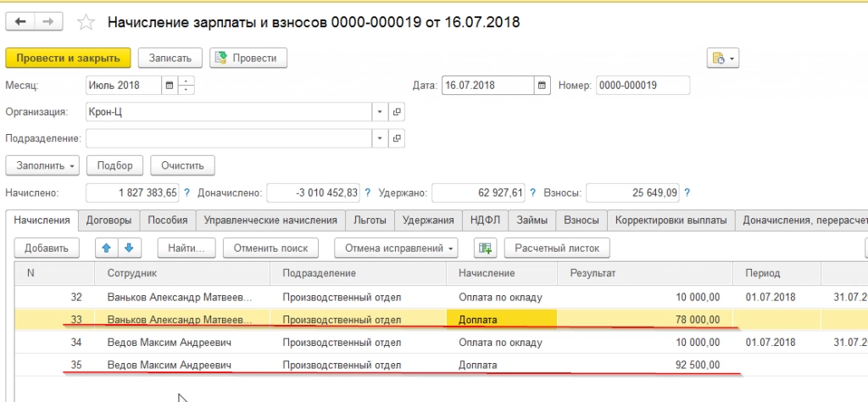Click the Провести button
The image size is (868, 402).
click(248, 59)
